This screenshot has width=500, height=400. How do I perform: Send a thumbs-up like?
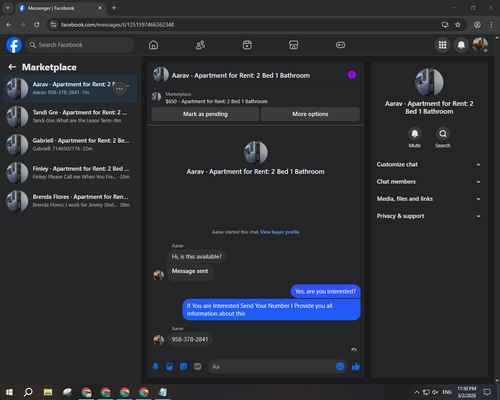pos(356,367)
